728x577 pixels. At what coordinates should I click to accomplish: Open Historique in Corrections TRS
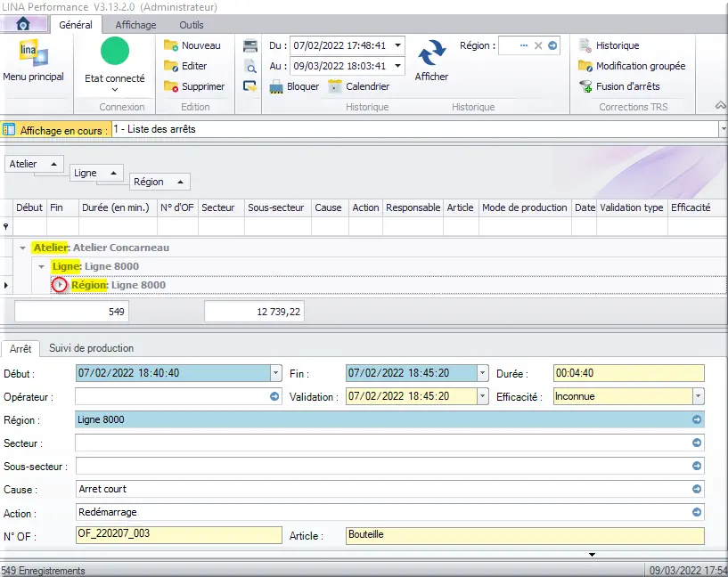tap(609, 45)
